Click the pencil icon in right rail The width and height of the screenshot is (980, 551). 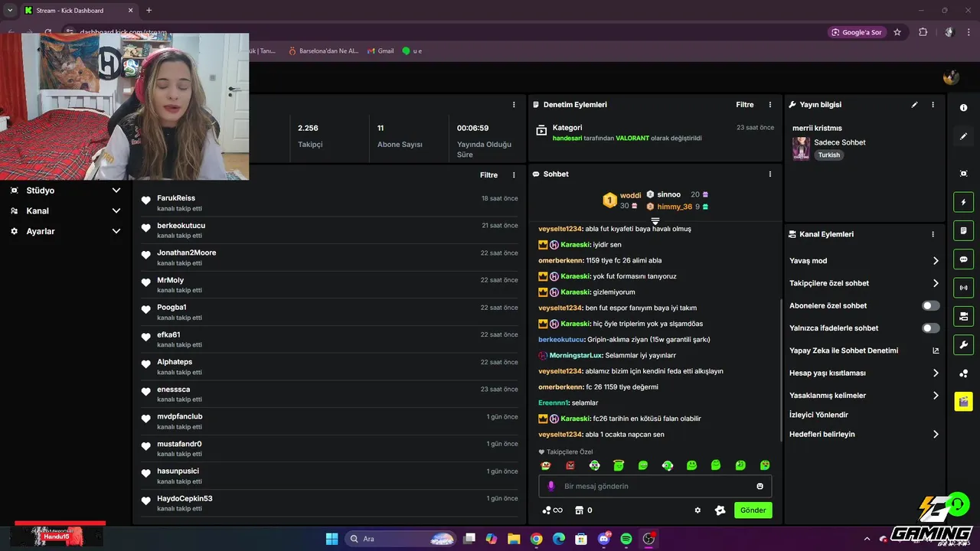pyautogui.click(x=963, y=136)
